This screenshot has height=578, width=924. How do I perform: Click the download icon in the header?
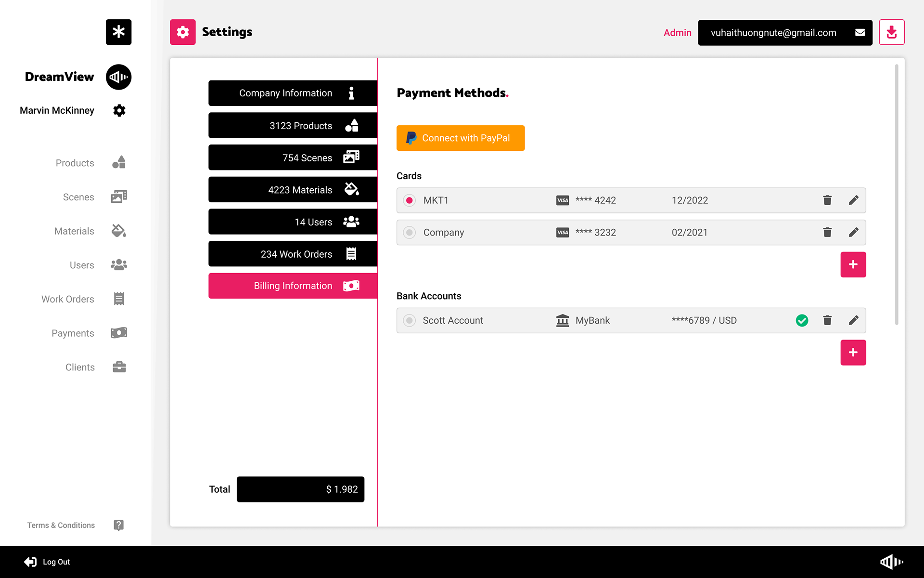[x=891, y=32]
